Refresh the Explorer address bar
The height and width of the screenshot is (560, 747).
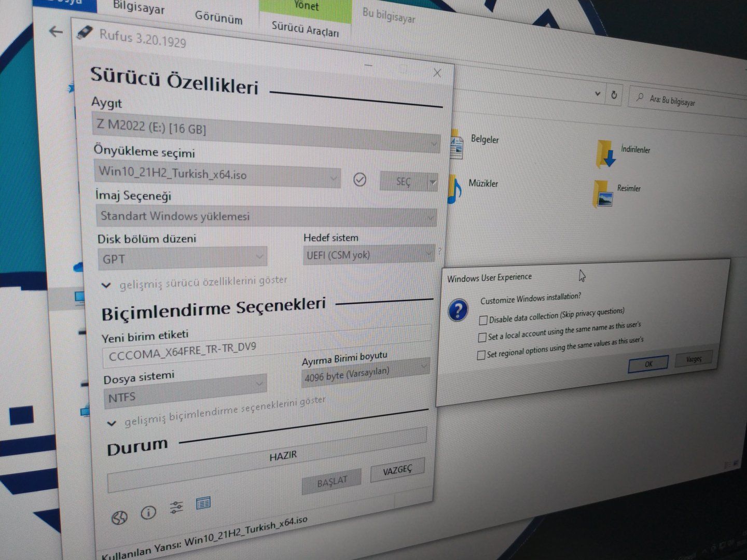coord(614,95)
